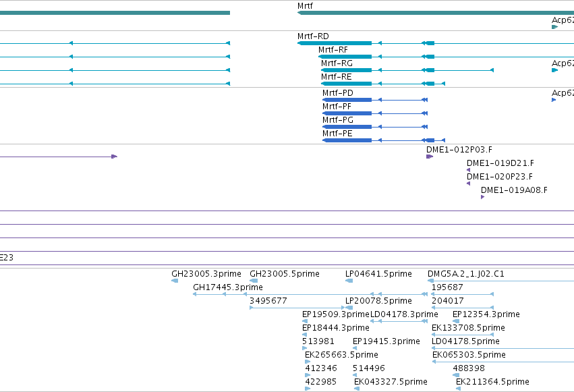Click the GH23005.3prime EST label
The width and height of the screenshot is (574, 392).
206,274
